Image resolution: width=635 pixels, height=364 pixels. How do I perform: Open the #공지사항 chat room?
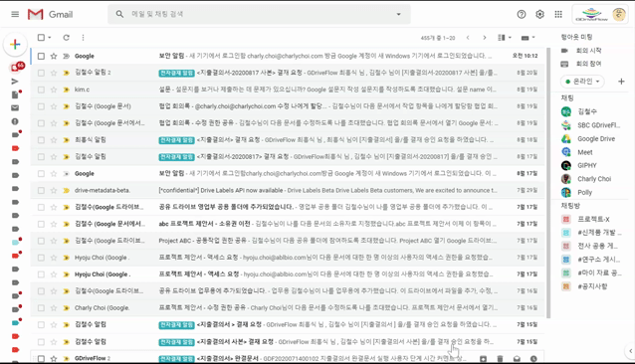tap(592, 286)
